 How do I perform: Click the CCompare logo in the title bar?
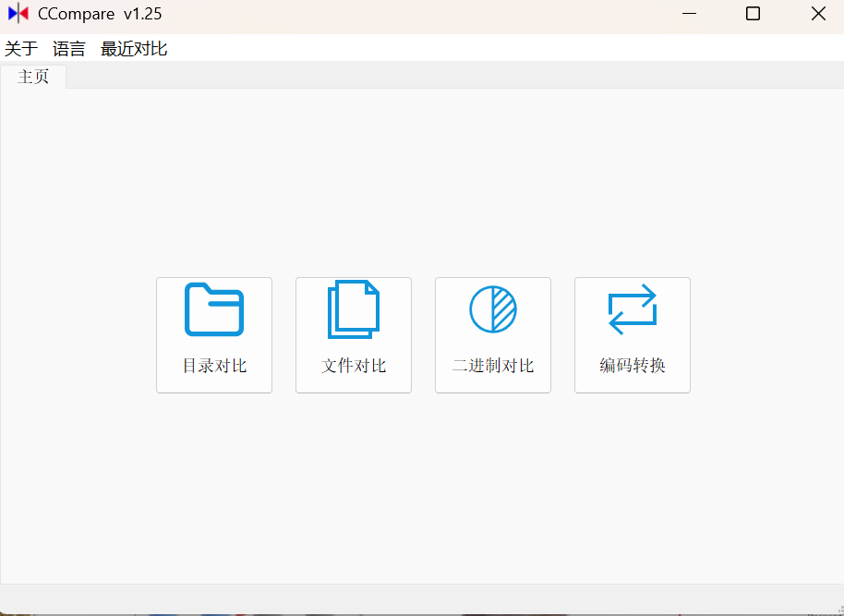click(18, 13)
